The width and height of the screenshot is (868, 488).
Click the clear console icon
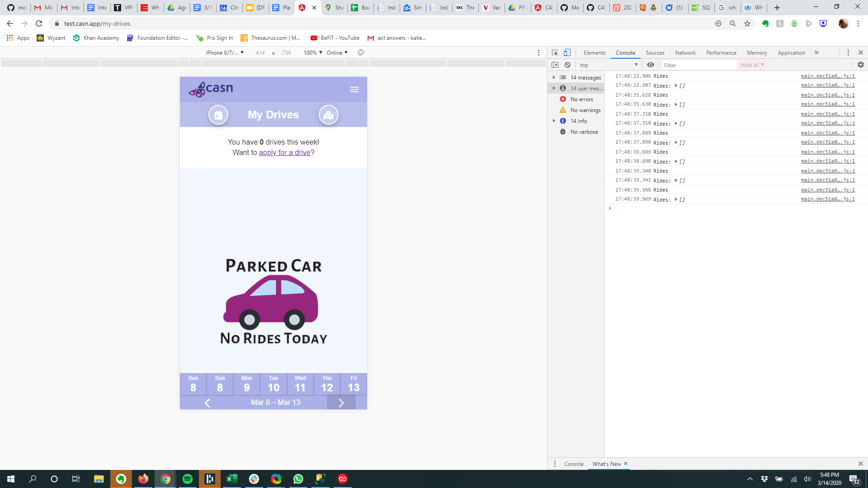click(567, 65)
